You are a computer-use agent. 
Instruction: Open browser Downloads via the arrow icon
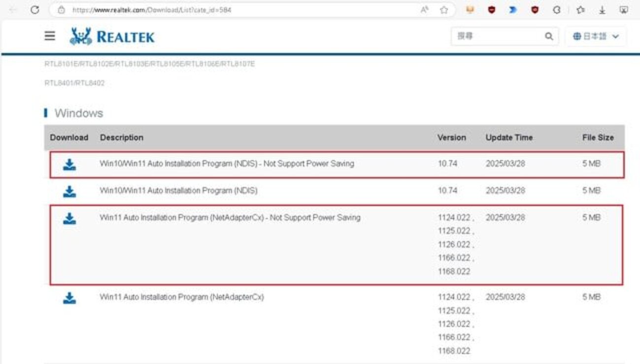602,10
